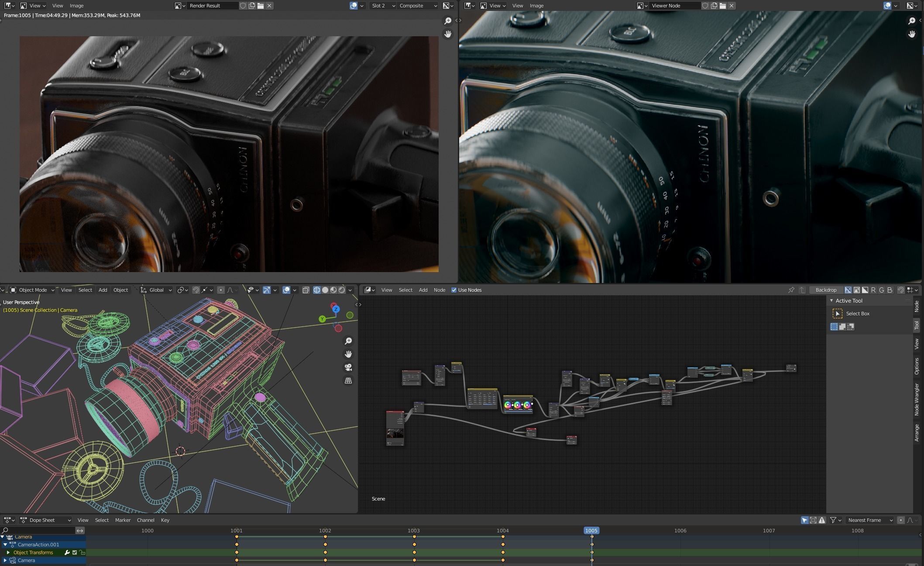Click the pin icon in node editor header
This screenshot has width=924, height=566.
tap(791, 290)
